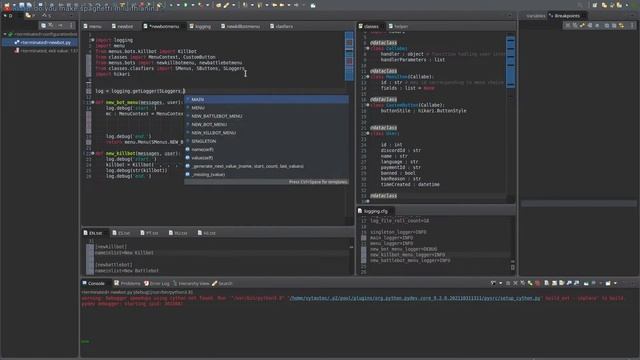
Task: Pick NEW_BOT_MENU completion suggestion
Action: (x=267, y=124)
